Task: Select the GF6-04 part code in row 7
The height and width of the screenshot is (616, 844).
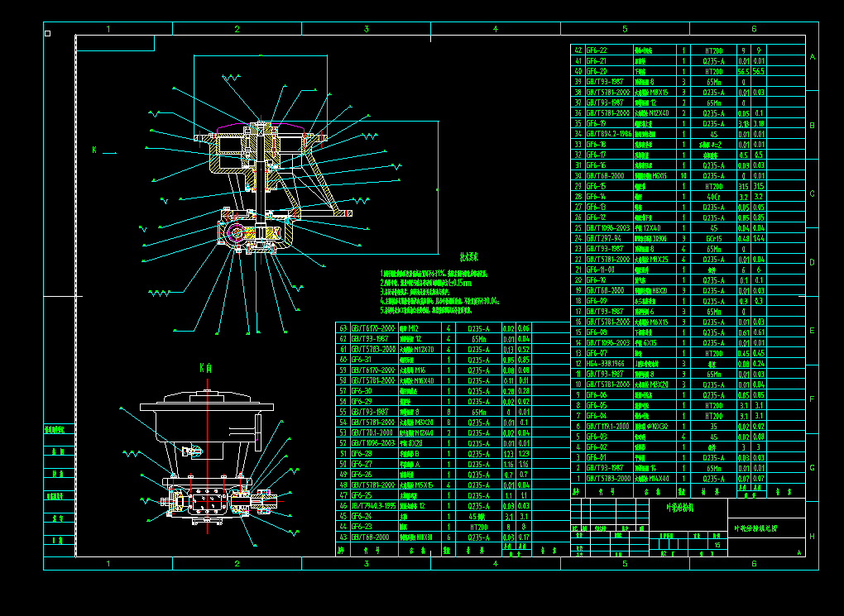Action: [x=597, y=416]
